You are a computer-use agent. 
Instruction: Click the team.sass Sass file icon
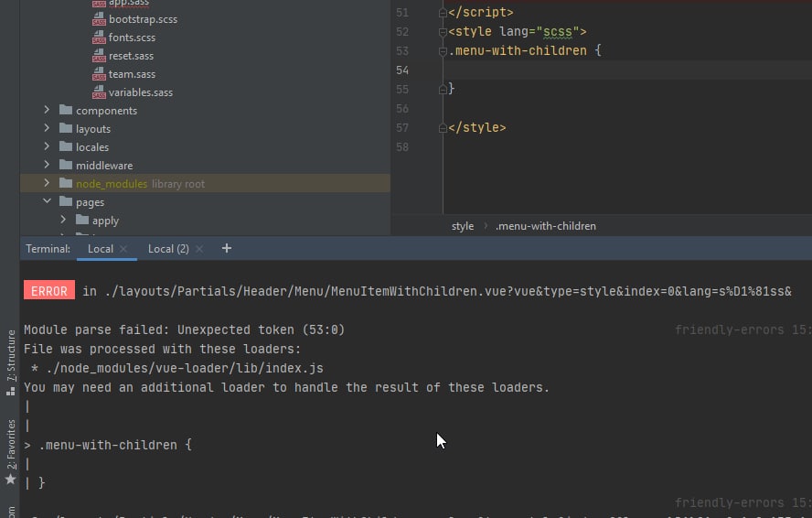(99, 74)
